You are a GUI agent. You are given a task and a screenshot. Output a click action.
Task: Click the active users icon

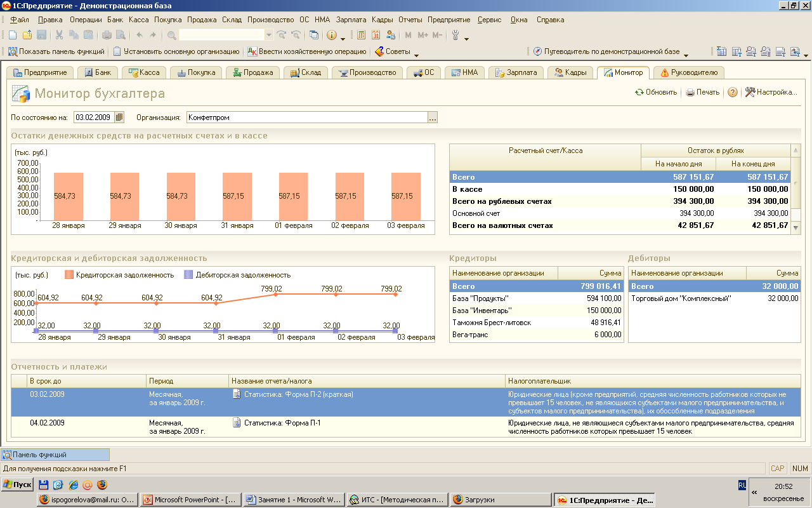tap(390, 35)
